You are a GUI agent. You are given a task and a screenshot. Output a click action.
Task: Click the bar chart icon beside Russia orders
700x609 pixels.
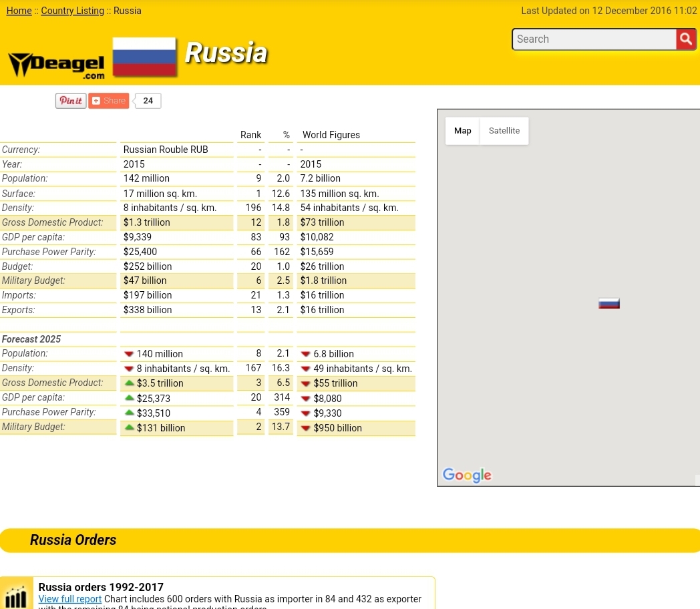tap(16, 595)
